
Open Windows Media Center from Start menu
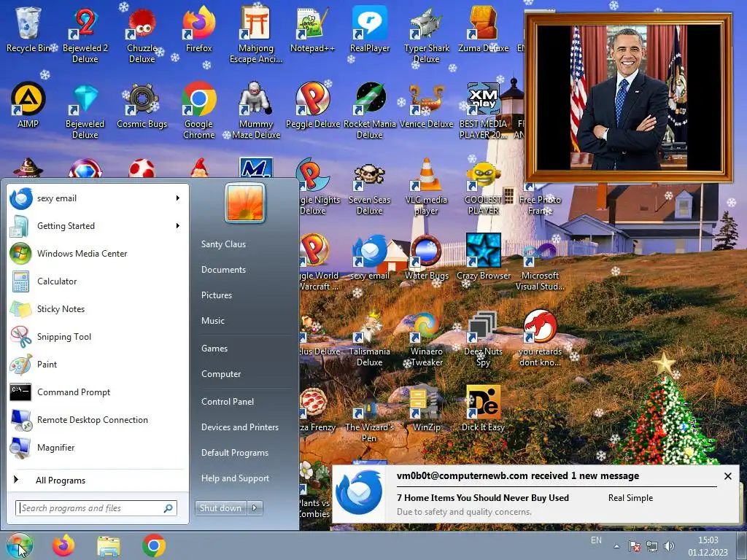pos(98,253)
